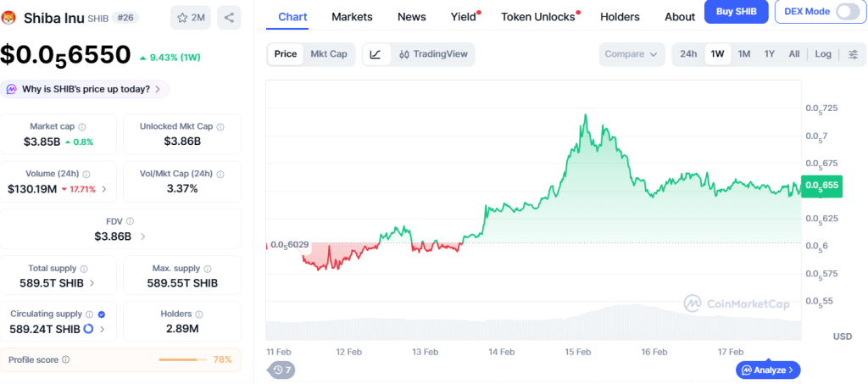
Task: Expand Total supply details chevron
Action: coord(92,283)
